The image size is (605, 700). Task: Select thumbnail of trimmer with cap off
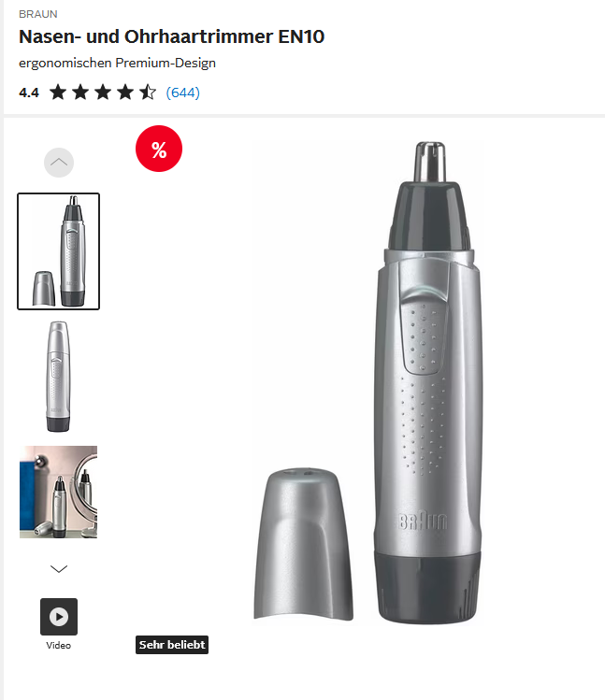tap(59, 251)
